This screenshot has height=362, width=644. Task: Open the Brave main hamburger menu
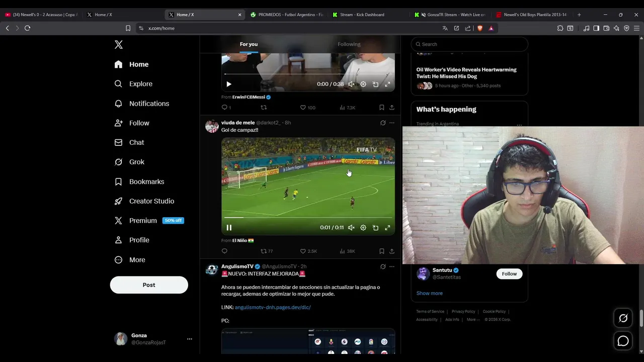pos(636,28)
